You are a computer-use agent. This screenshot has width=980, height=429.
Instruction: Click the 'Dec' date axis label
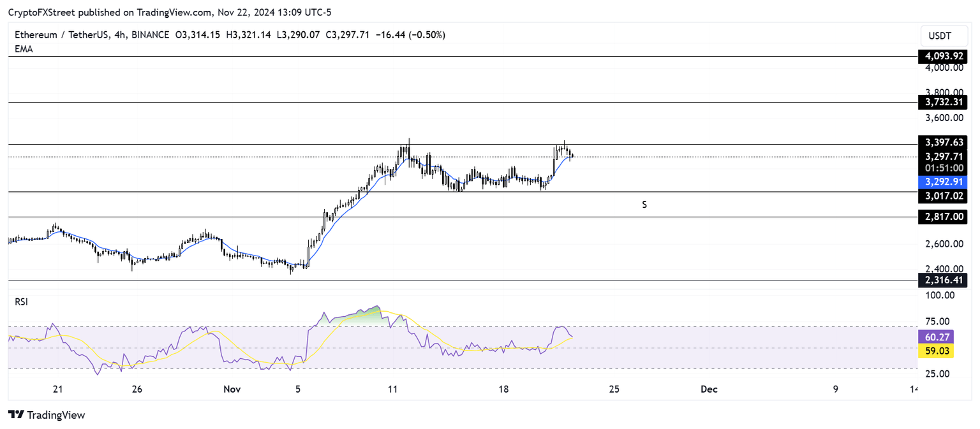click(709, 389)
